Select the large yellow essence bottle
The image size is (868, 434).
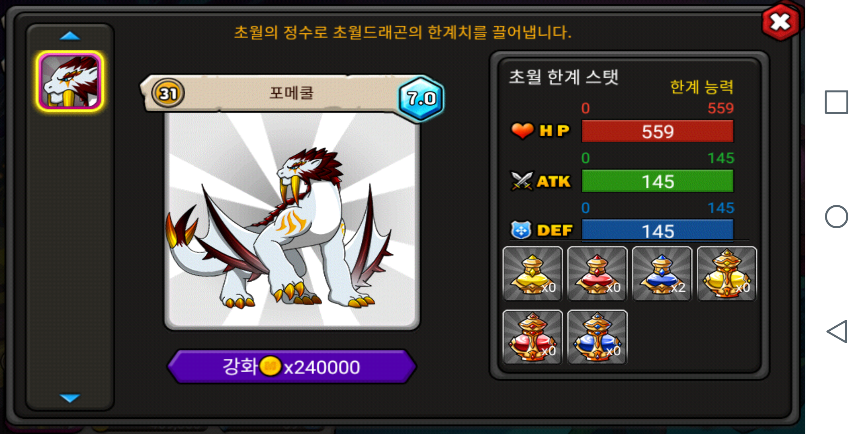pyautogui.click(x=727, y=274)
